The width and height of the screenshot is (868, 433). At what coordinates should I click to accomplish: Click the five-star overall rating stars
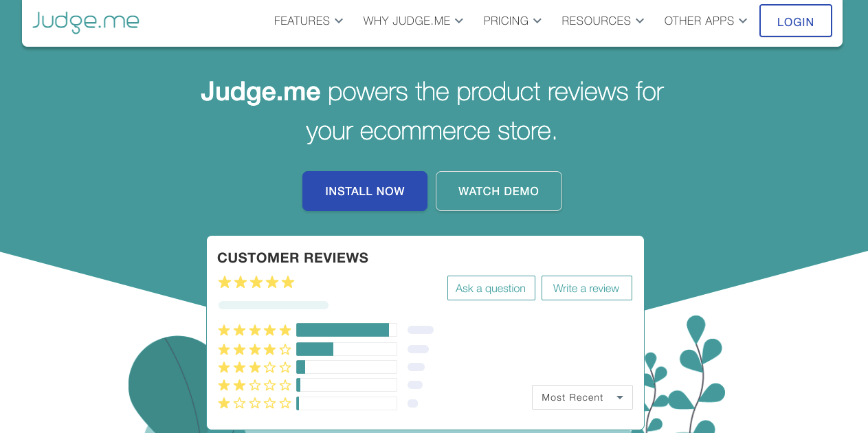tap(256, 282)
